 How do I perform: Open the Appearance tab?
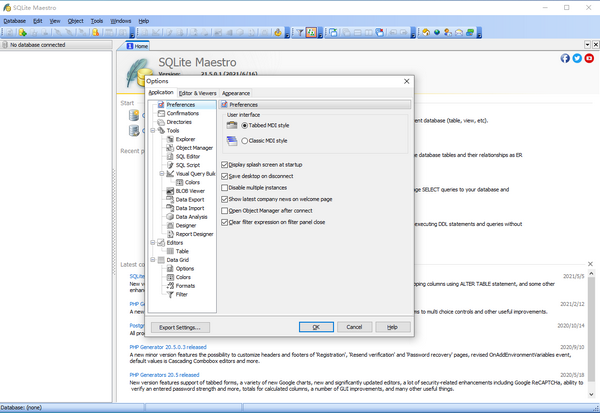click(x=236, y=93)
